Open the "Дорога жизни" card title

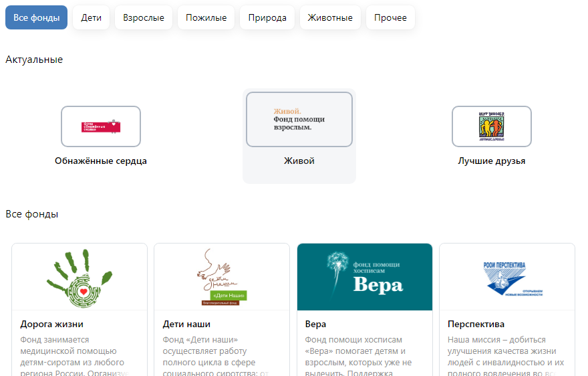pyautogui.click(x=52, y=324)
